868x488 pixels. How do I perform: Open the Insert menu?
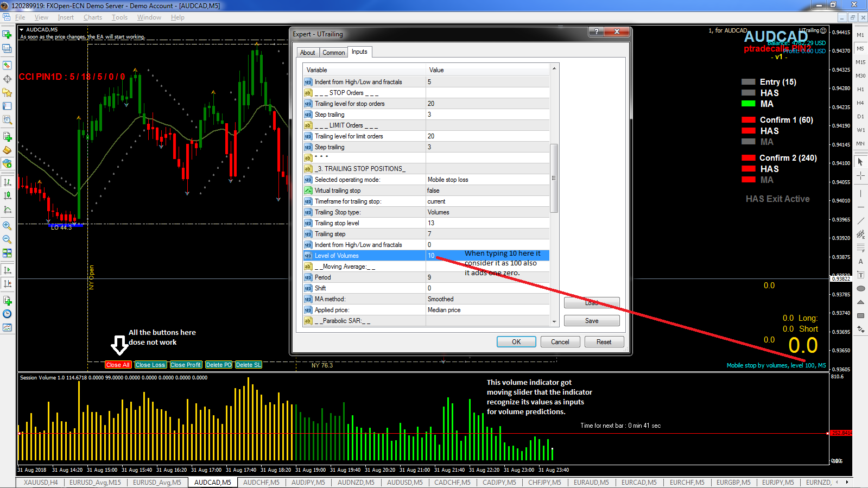[66, 17]
